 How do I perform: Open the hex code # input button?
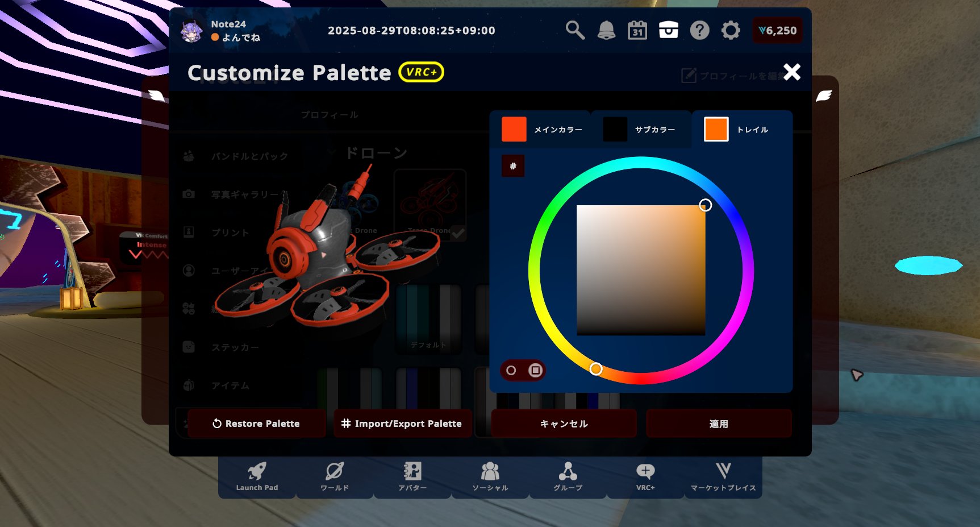click(x=513, y=166)
